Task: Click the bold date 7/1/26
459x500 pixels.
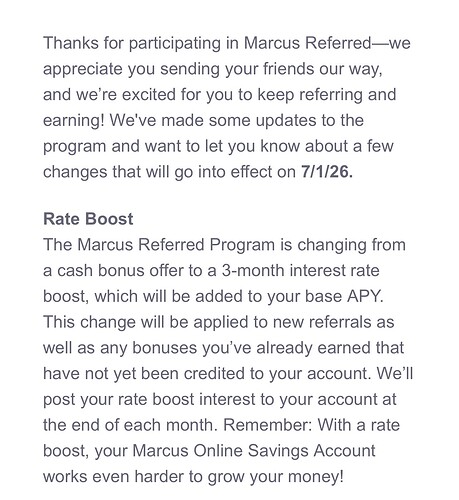Action: pos(327,172)
